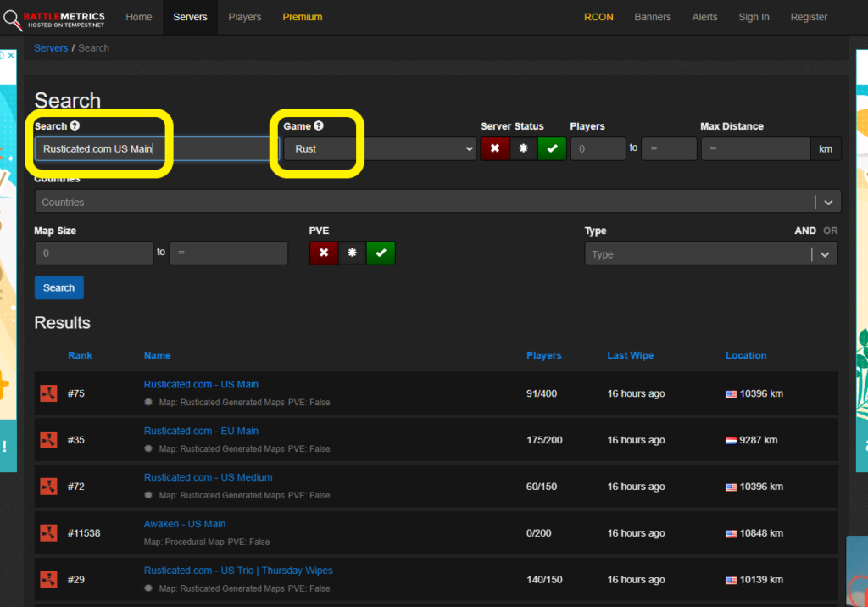868x607 pixels.
Task: Click the Rust icon for Awaken - US Main
Action: 48,533
